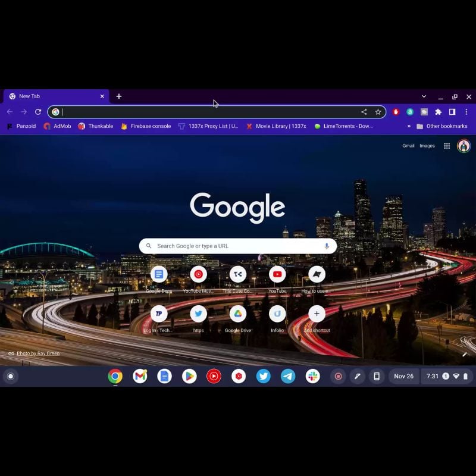This screenshot has width=476, height=476.
Task: Open the Images link
Action: (x=427, y=146)
